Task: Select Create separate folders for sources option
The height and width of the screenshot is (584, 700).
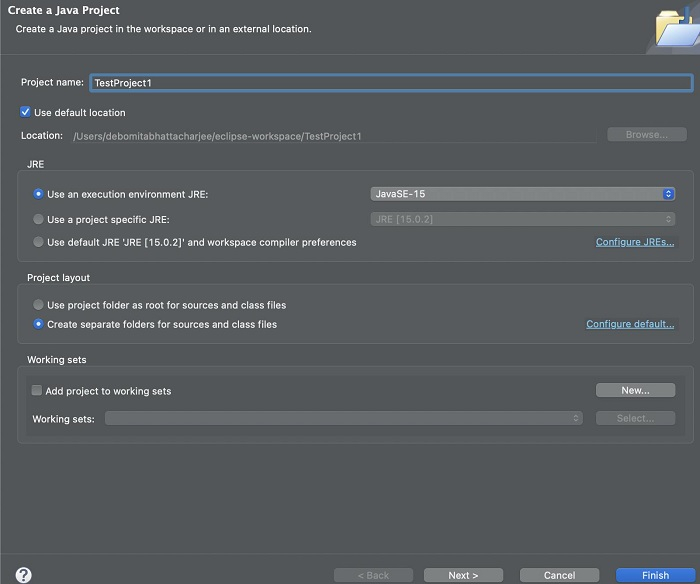Action: [39, 324]
